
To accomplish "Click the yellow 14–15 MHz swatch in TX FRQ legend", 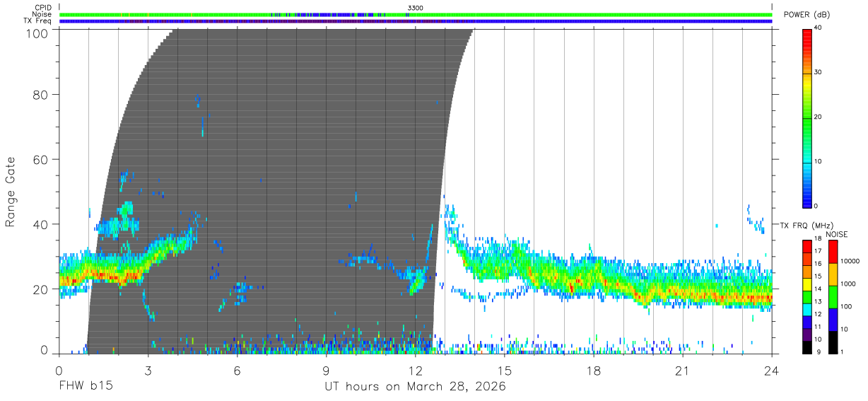I will [x=807, y=284].
